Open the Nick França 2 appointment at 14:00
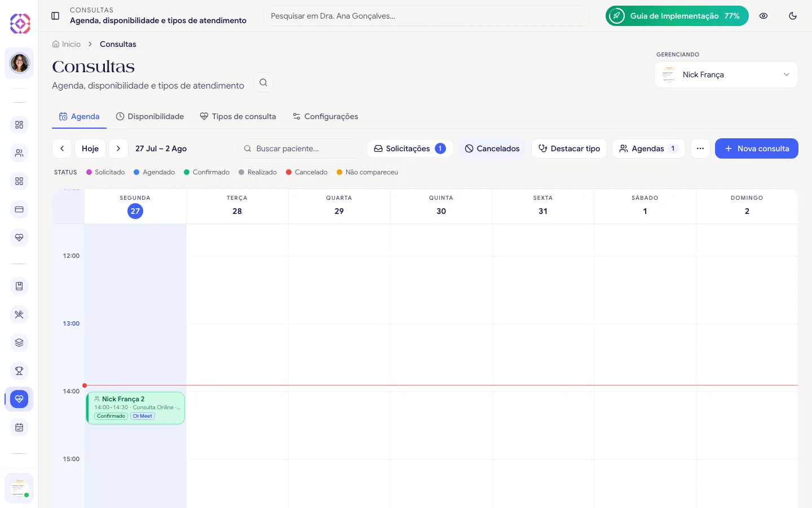Screen dimensions: 812x508 click(x=135, y=408)
